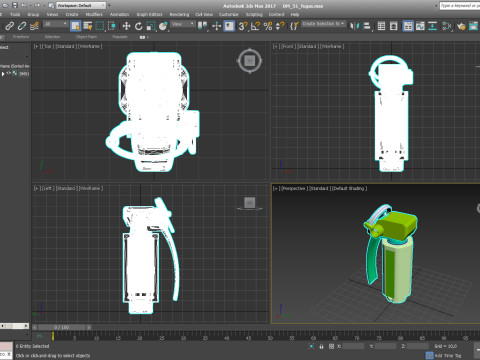480x360 pixels.
Task: Switch to the Populate ribbon tab
Action: point(120,37)
